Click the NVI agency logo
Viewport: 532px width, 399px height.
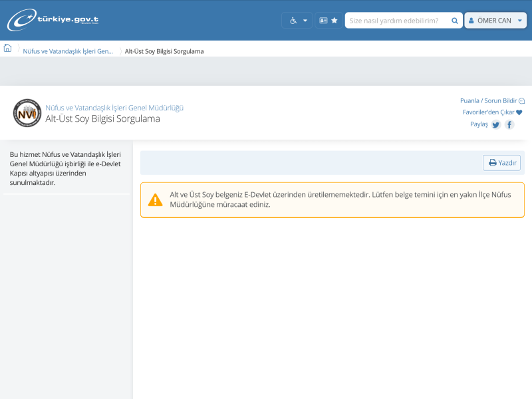(x=27, y=113)
